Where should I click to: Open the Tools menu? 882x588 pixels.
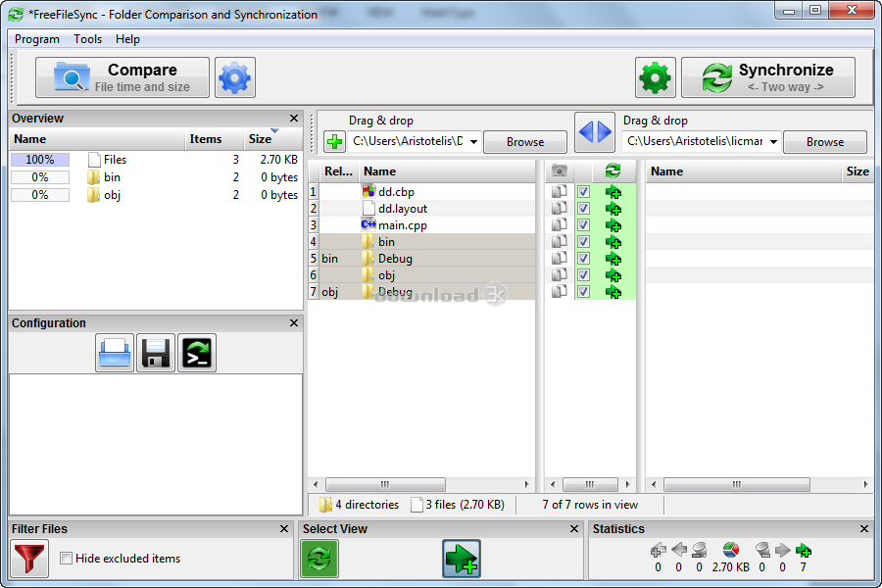coord(88,39)
